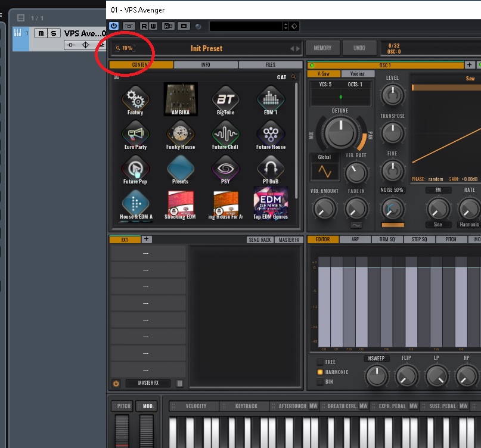Select the Future House expansion
The image size is (481, 448).
click(x=271, y=135)
